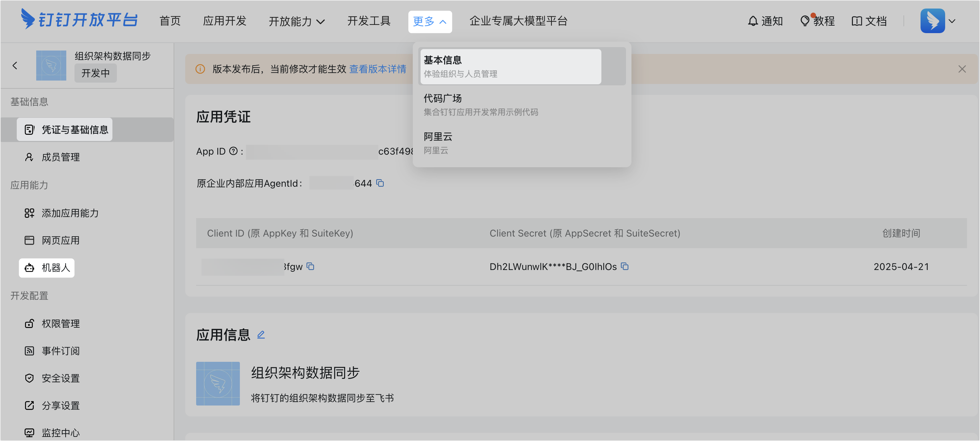Open 企业专属大模型平台 page
This screenshot has width=980, height=441.
pos(518,21)
